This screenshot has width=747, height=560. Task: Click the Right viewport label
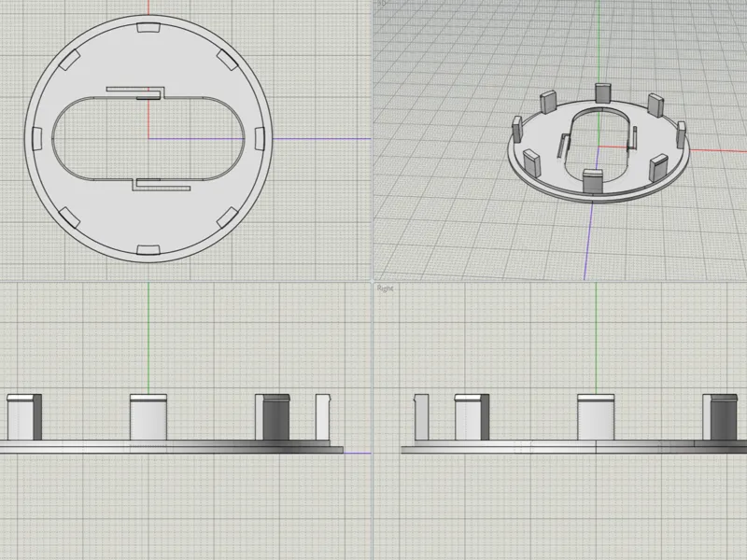point(385,288)
